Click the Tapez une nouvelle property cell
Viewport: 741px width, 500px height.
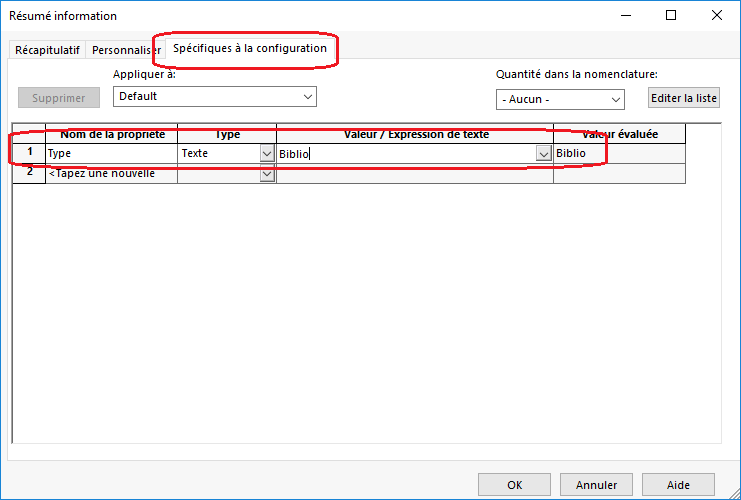[111, 174]
